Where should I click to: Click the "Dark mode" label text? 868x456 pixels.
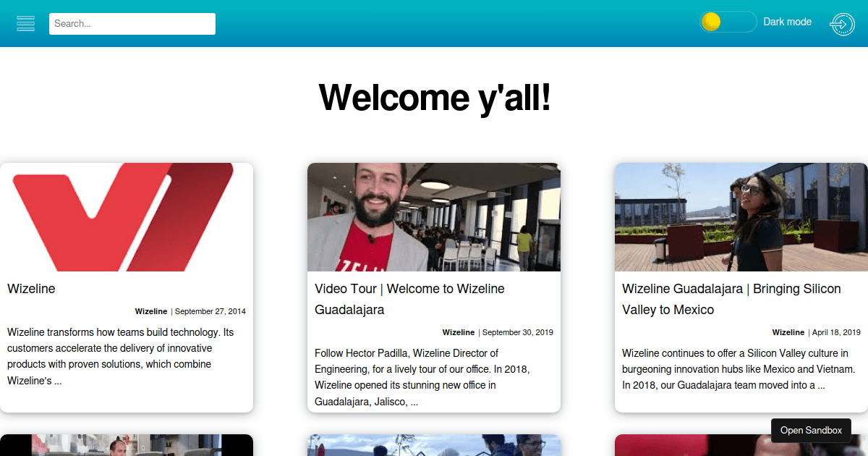click(x=788, y=22)
